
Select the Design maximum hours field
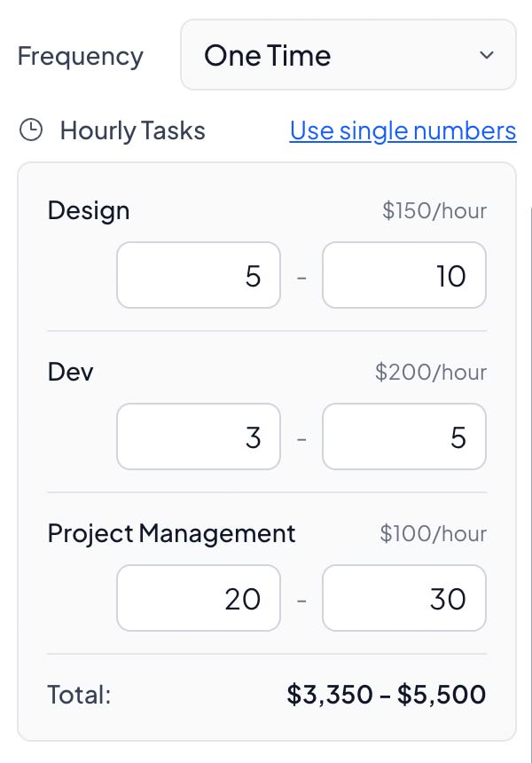403,275
